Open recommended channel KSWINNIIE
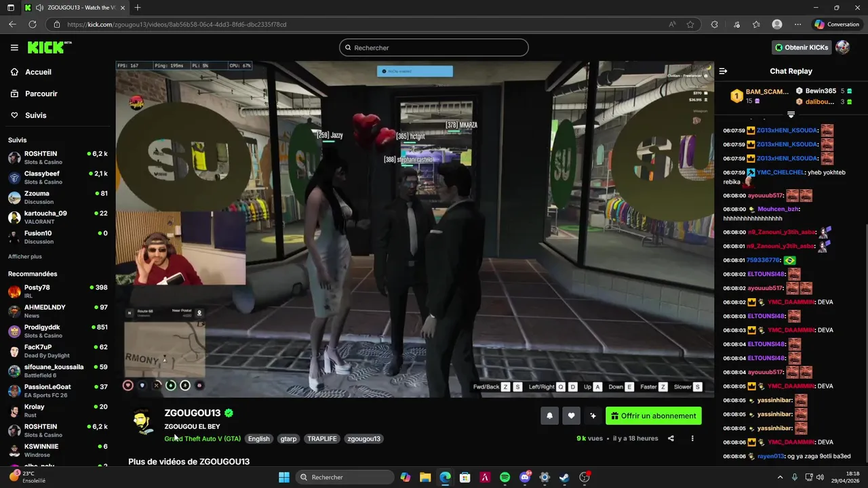 58,450
